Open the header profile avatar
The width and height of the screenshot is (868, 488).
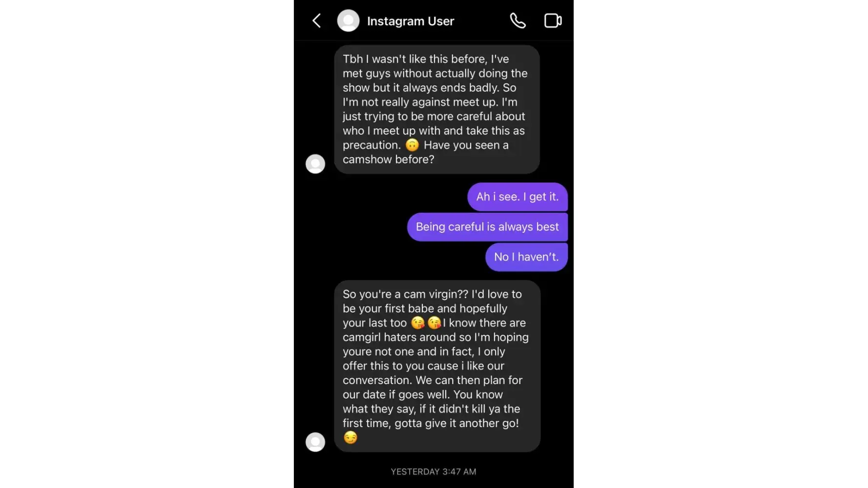click(x=348, y=20)
